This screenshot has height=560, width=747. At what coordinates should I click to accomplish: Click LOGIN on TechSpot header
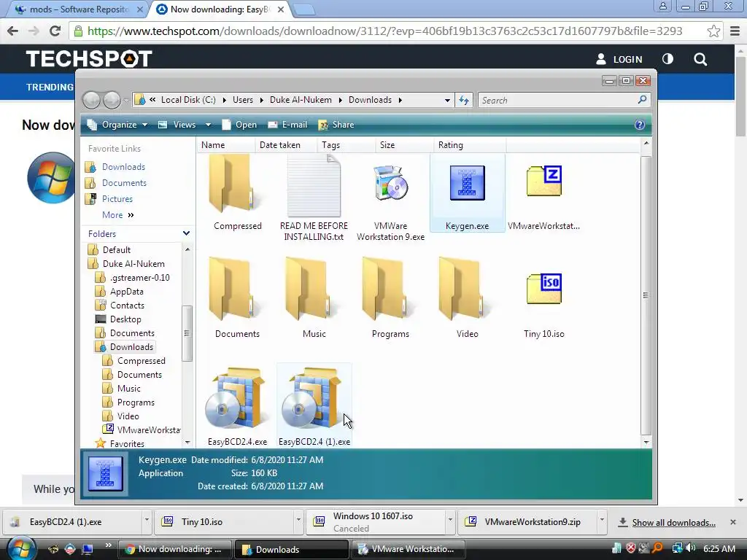(619, 59)
